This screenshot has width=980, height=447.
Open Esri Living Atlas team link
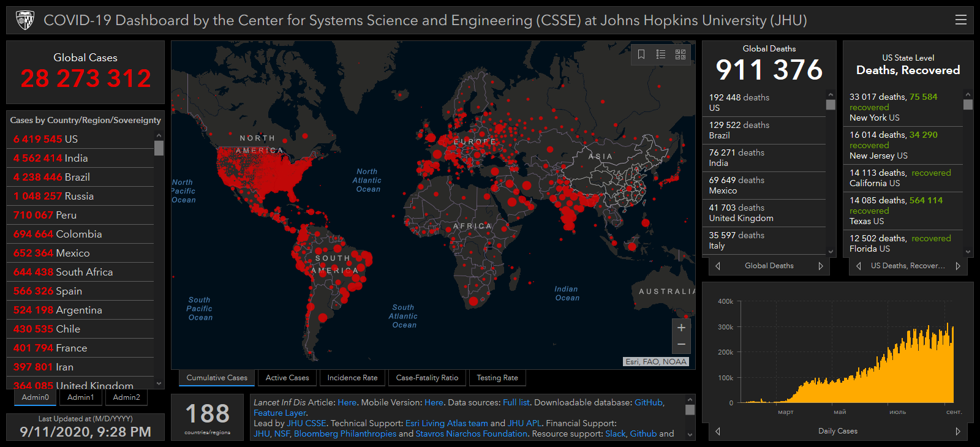tap(447, 423)
